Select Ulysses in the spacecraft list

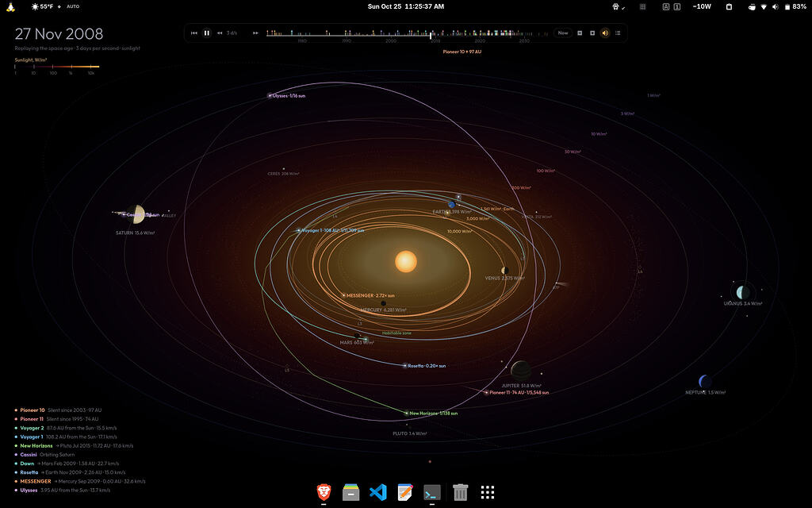[63, 490]
